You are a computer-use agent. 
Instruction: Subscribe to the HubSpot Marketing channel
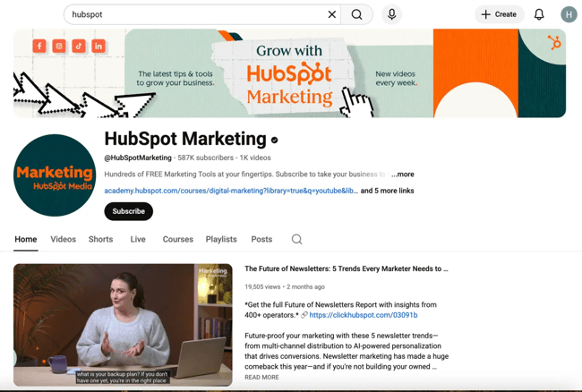[128, 211]
